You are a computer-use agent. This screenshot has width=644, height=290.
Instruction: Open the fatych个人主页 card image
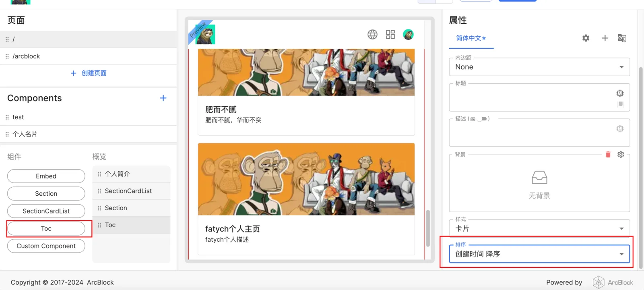point(306,179)
